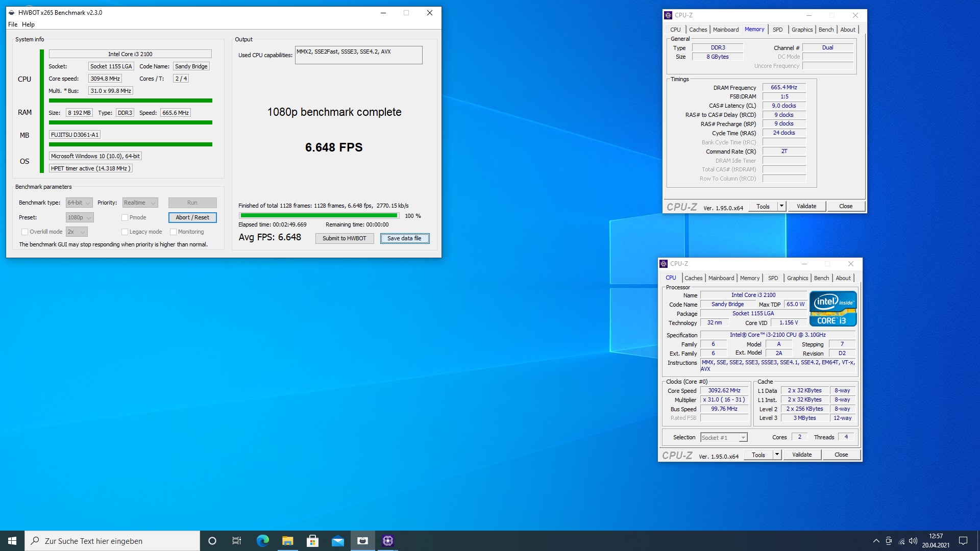Open the File menu in HWBOT
Screen dimensions: 980x551
[x=13, y=24]
